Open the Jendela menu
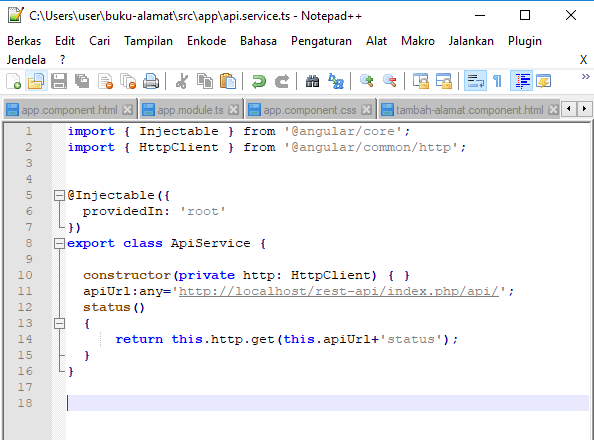The image size is (594, 440). (x=26, y=60)
